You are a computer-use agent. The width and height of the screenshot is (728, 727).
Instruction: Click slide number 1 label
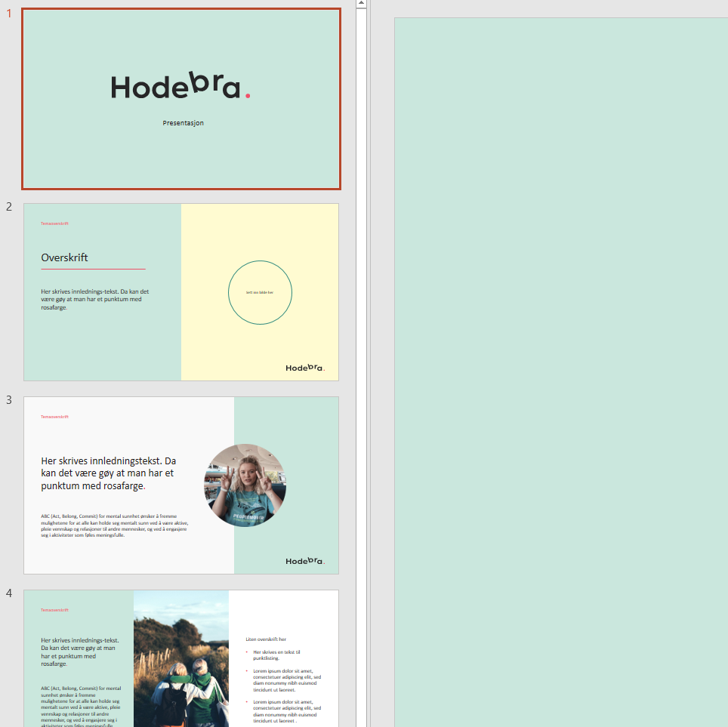tap(9, 14)
